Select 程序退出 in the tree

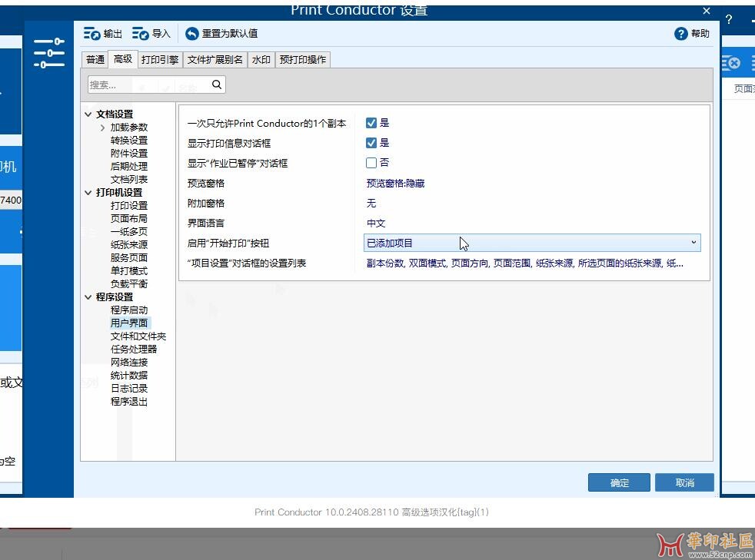(x=129, y=401)
